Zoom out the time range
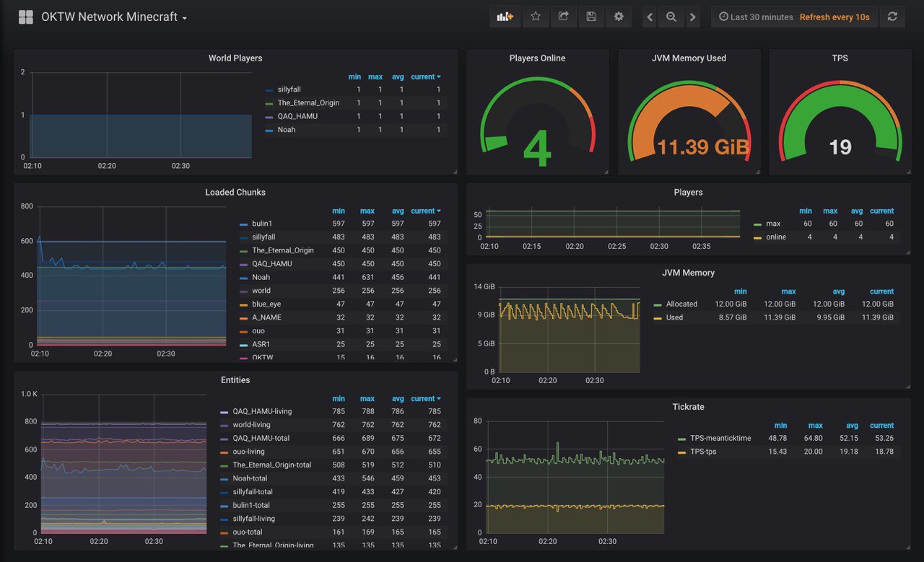The image size is (924, 562). tap(671, 17)
